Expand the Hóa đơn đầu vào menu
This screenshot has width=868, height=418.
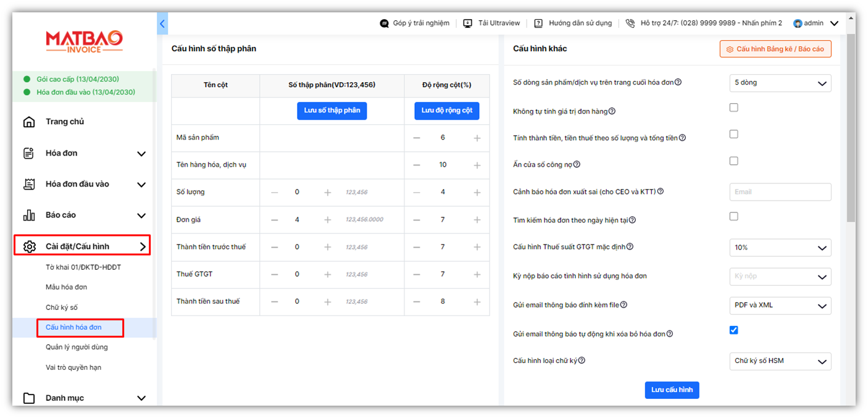click(141, 184)
